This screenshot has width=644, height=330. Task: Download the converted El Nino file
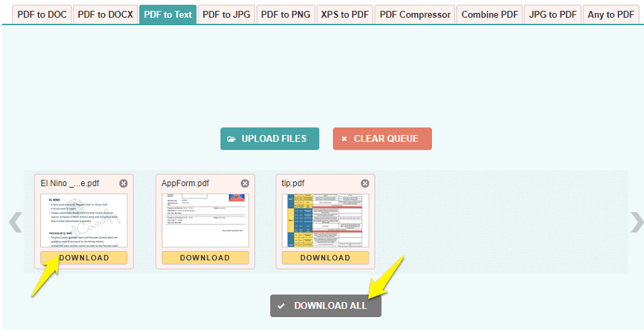(84, 257)
